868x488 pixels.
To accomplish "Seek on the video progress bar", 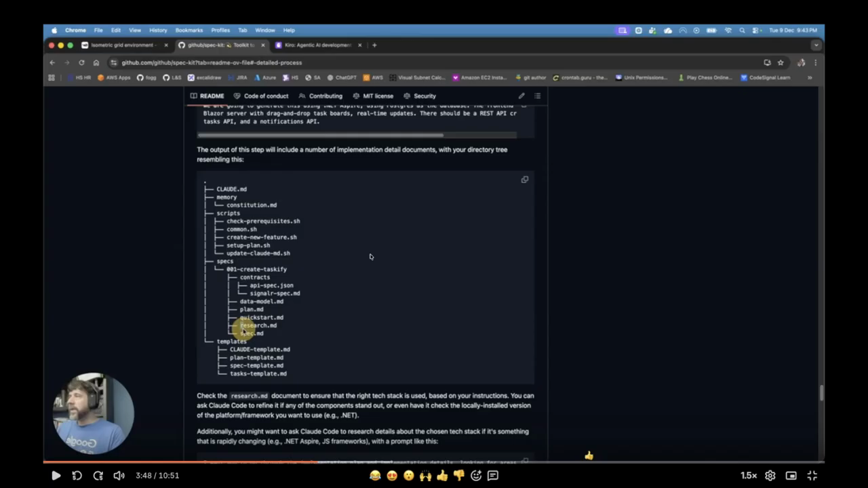I will [x=434, y=462].
